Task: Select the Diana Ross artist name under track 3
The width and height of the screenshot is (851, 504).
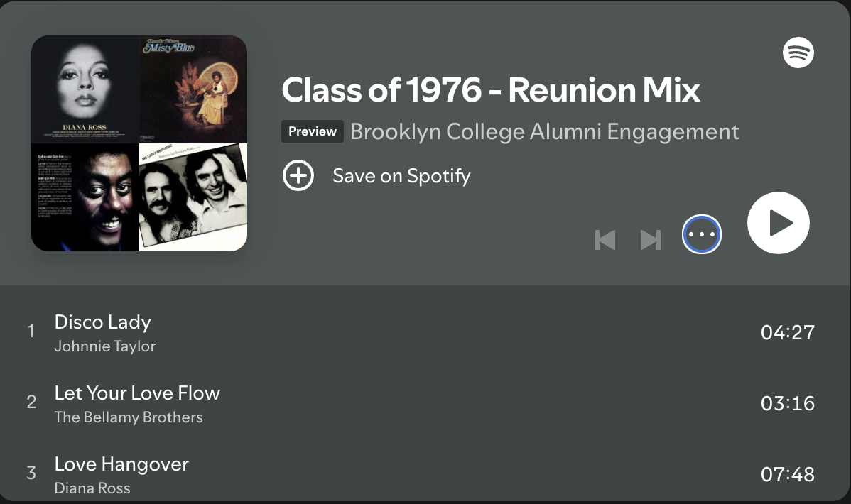Action: click(x=92, y=488)
